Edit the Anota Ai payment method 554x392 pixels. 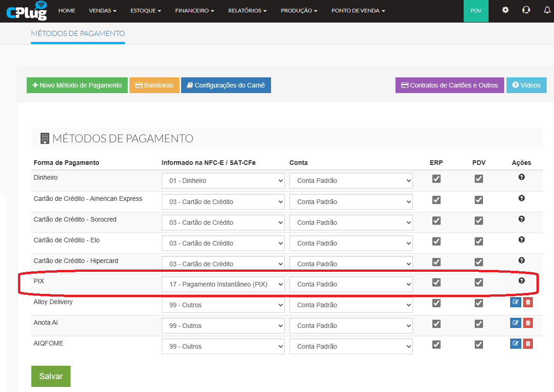(x=516, y=323)
